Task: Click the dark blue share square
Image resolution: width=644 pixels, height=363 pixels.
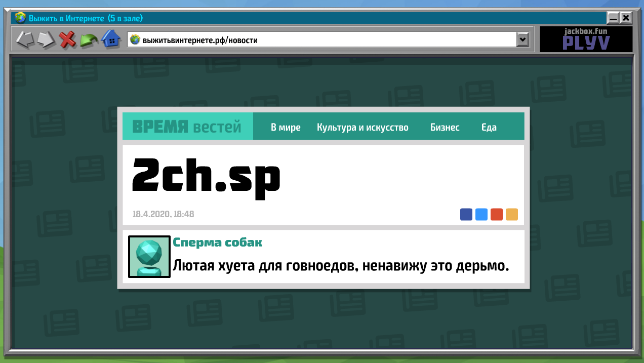Action: [466, 214]
